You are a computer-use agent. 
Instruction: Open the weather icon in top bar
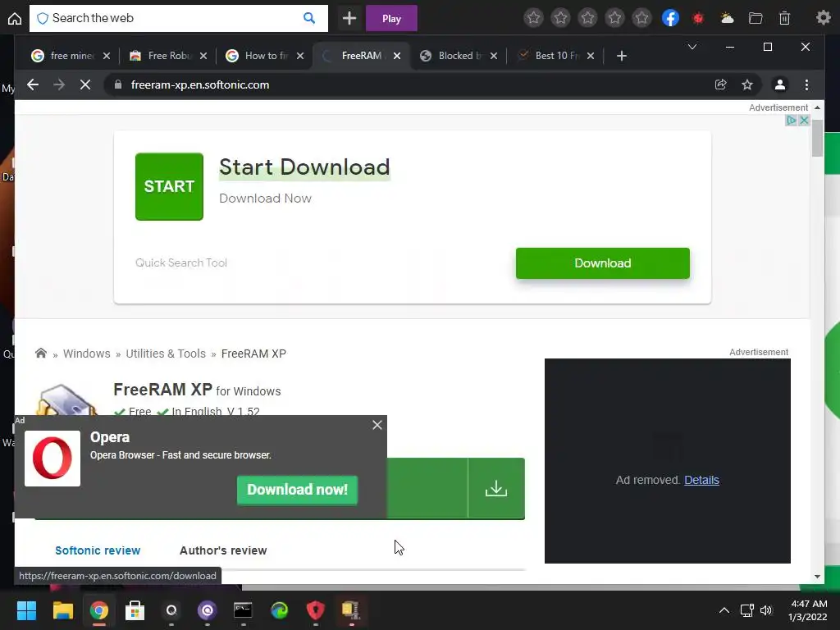(727, 18)
